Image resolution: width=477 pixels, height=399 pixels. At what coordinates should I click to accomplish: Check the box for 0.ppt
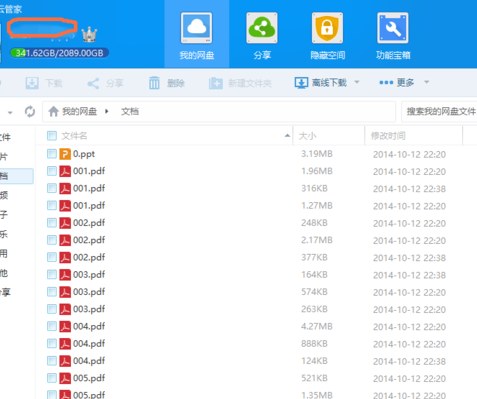[52, 154]
